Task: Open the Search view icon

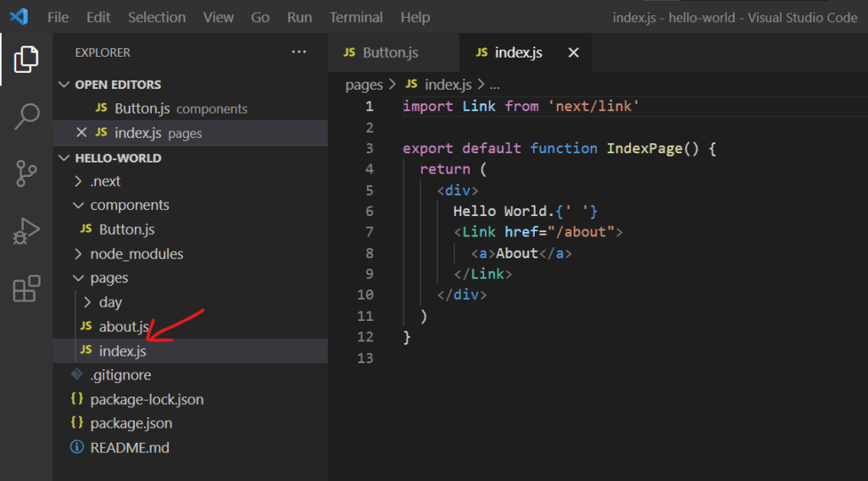Action: pos(26,117)
